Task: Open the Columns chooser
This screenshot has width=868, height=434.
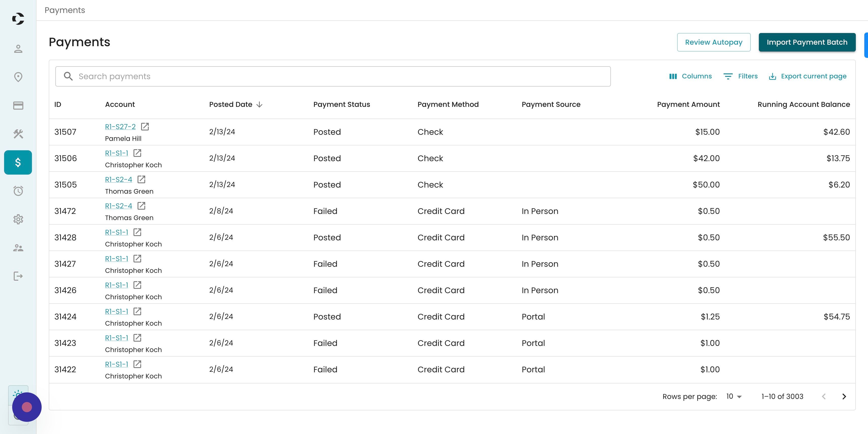Action: [x=690, y=76]
